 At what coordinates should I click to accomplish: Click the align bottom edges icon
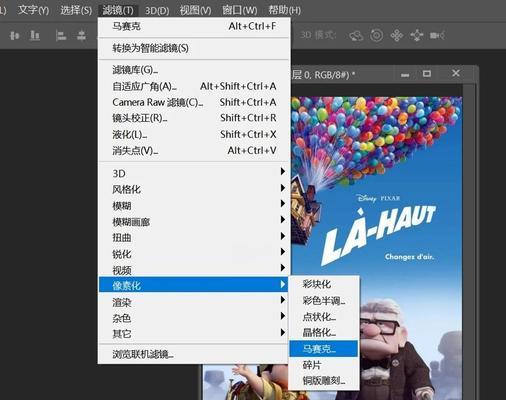(x=35, y=35)
